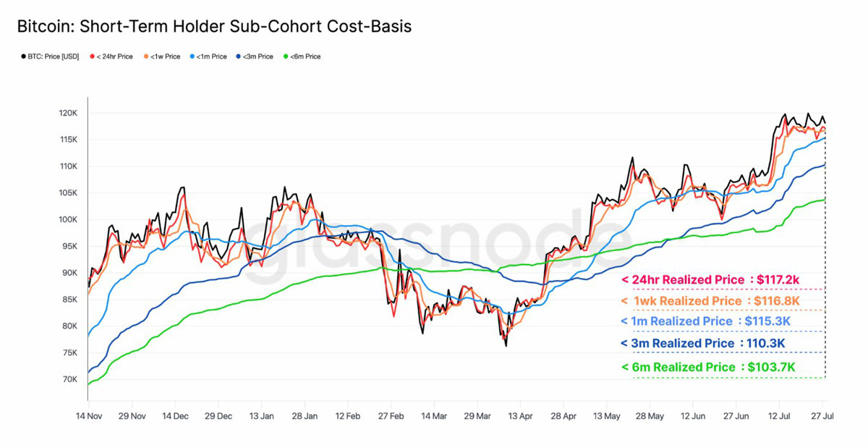Screen dimensions: 868x448
Task: Click the light blue <1m Price legend dot
Action: click(x=192, y=56)
